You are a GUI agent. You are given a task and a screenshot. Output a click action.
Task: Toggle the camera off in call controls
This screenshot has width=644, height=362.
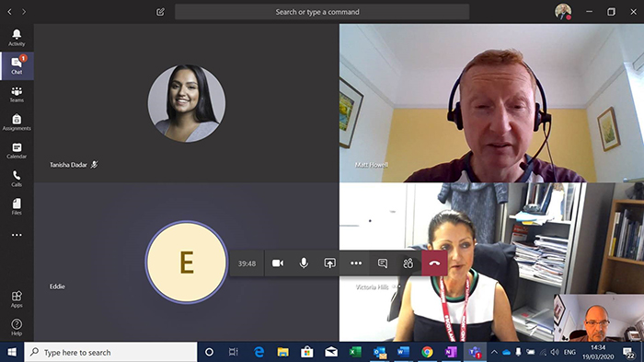tap(278, 263)
